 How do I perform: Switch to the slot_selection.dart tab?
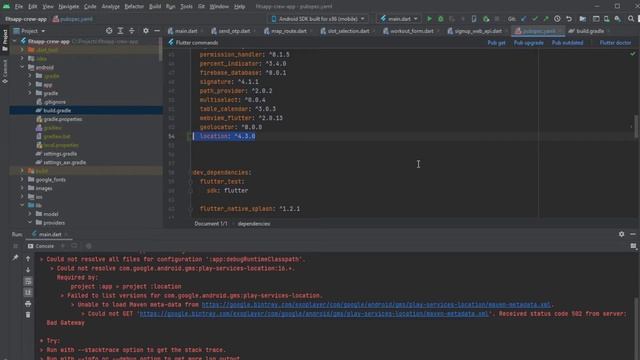coord(345,31)
